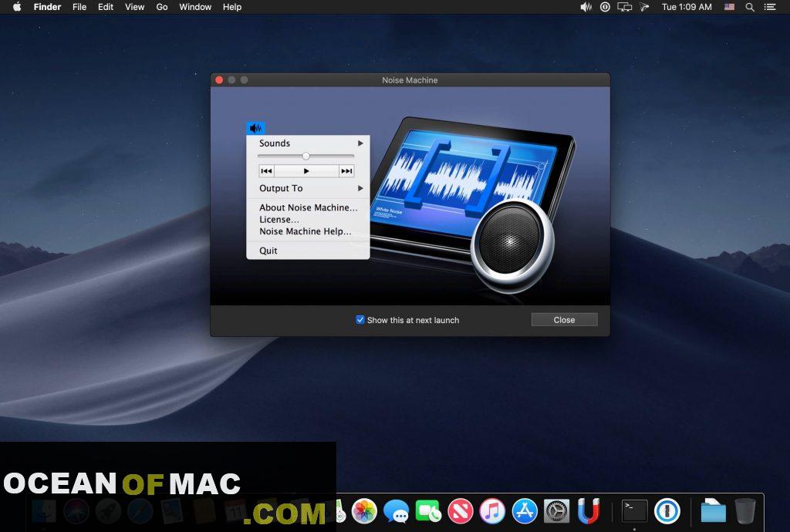
Task: Open the US flag input source menu
Action: pyautogui.click(x=729, y=7)
